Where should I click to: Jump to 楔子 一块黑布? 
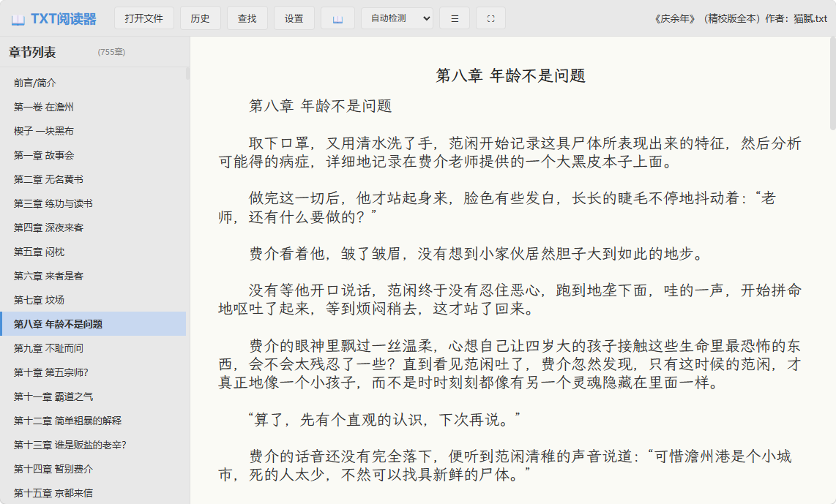93,131
